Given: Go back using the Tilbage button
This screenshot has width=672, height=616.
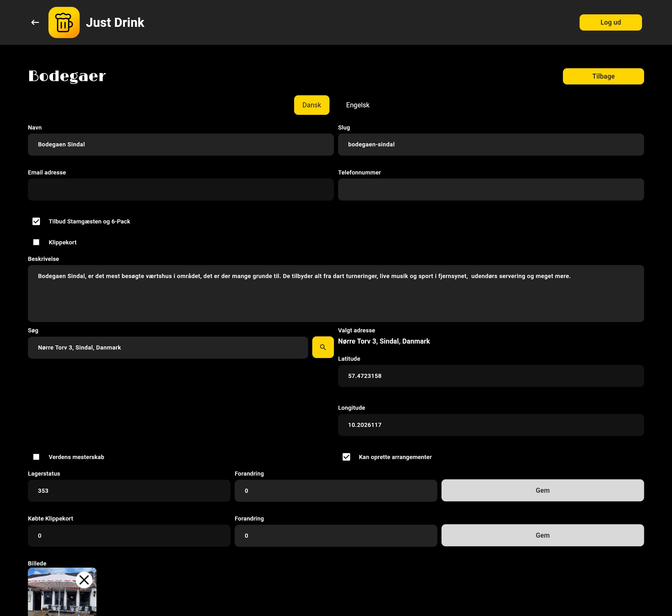Looking at the screenshot, I should tap(603, 76).
